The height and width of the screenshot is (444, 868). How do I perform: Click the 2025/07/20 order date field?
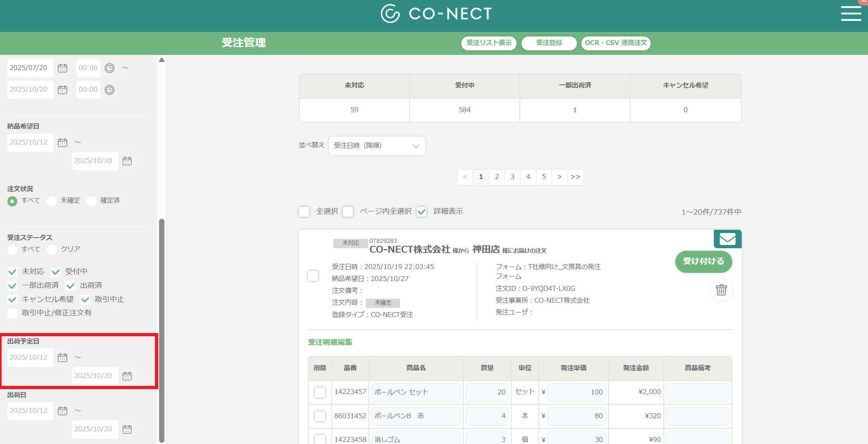point(30,68)
